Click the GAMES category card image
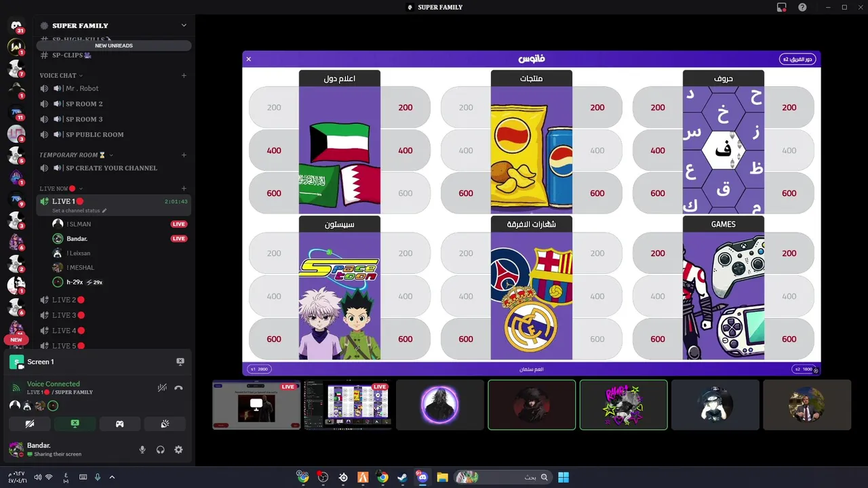 [x=724, y=296]
